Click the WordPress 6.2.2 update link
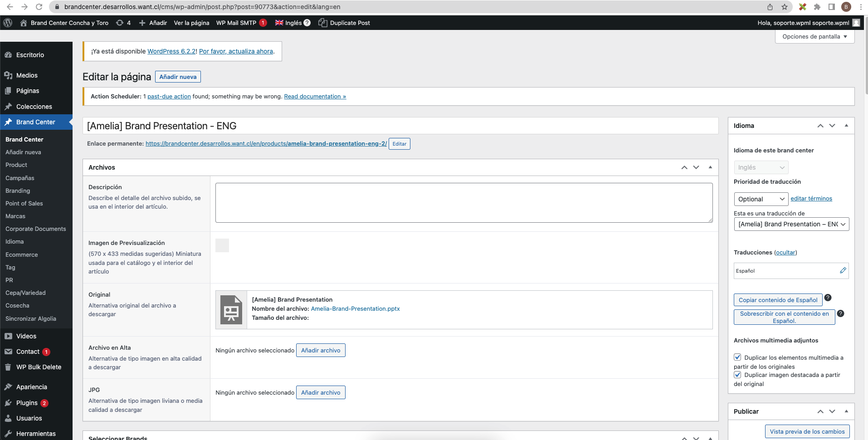Screen dimensions: 868x440 point(171,51)
